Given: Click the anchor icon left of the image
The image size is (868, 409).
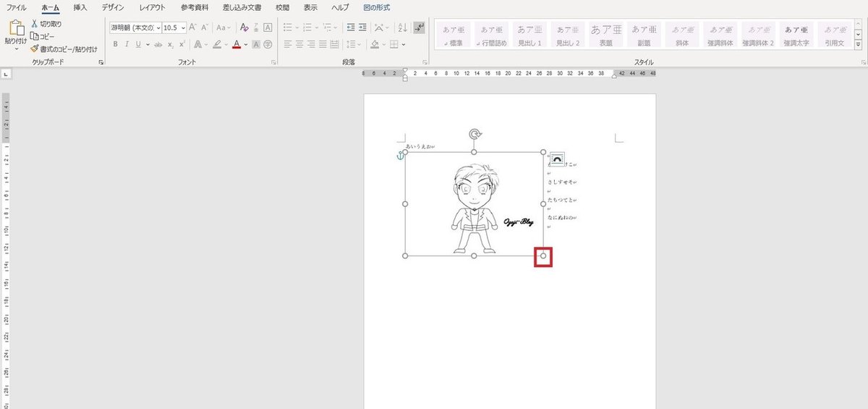Looking at the screenshot, I should (399, 155).
